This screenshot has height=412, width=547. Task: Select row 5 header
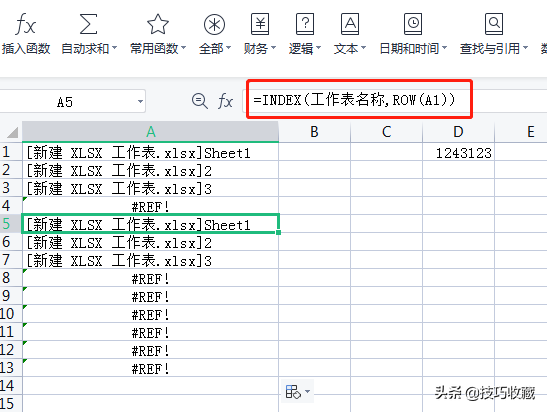10,224
